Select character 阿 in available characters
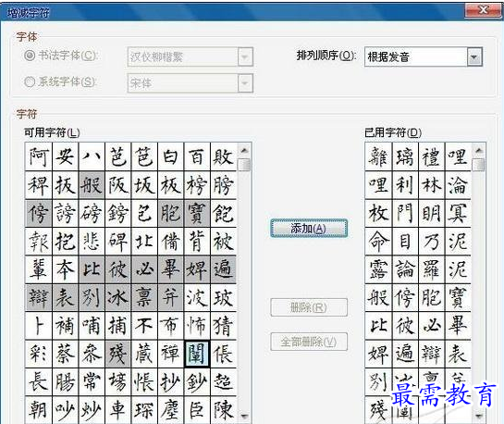This screenshot has width=504, height=424. pyautogui.click(x=39, y=156)
